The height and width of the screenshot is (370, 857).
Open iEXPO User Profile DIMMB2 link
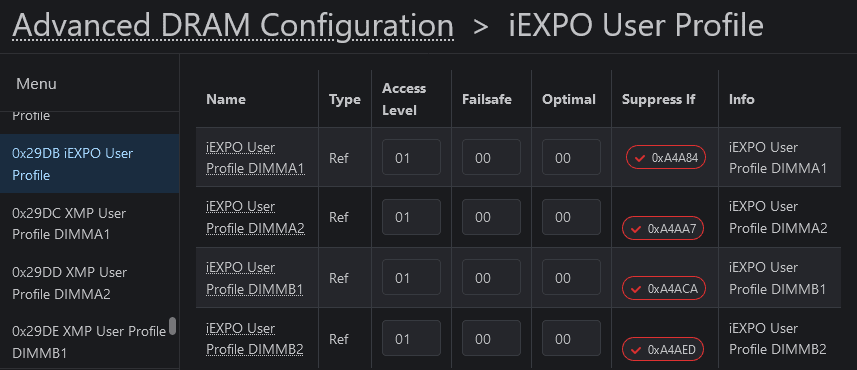tap(255, 339)
